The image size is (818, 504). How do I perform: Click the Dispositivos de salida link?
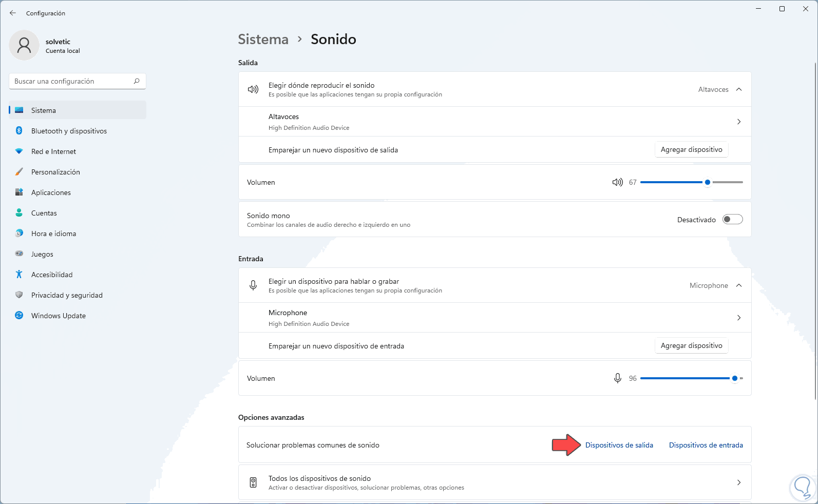(x=619, y=445)
